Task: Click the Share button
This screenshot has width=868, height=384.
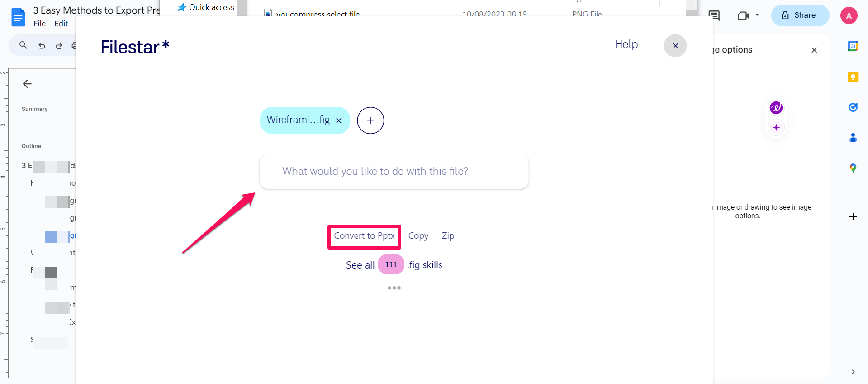Action: pyautogui.click(x=800, y=15)
